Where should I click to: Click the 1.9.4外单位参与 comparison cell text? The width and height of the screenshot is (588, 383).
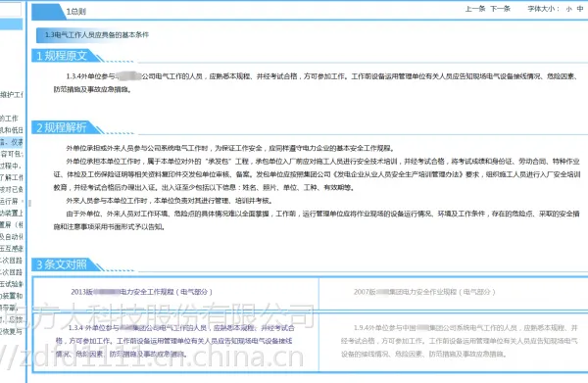click(459, 341)
